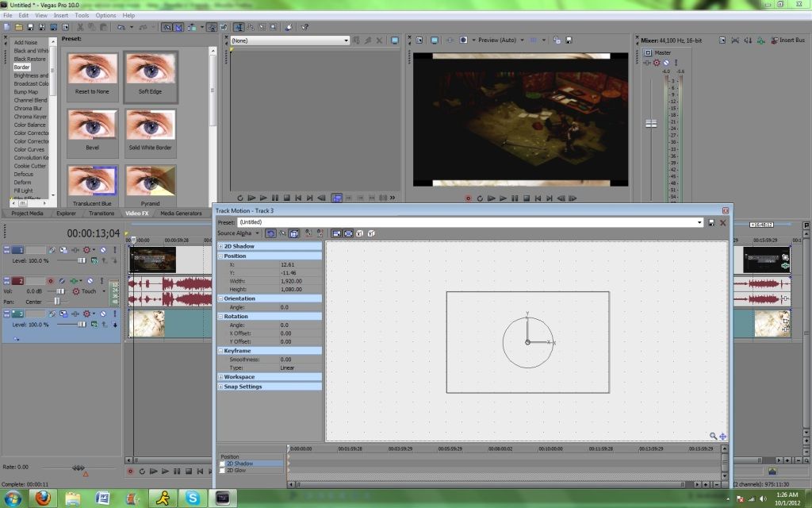
Task: Toggle Enable Rotation in Track Motion toolbar
Action: (270, 234)
